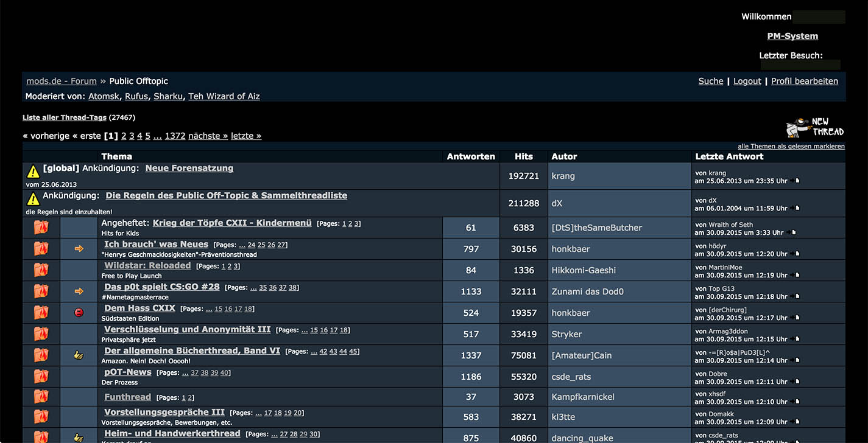Screen dimensions: 868x443
Task: Open the PM-System link
Action: [x=792, y=36]
